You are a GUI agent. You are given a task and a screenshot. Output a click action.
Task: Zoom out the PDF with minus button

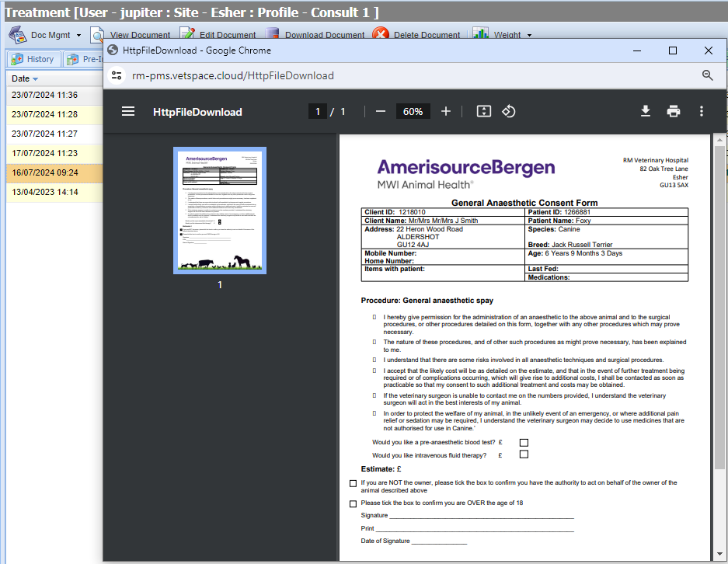(381, 111)
